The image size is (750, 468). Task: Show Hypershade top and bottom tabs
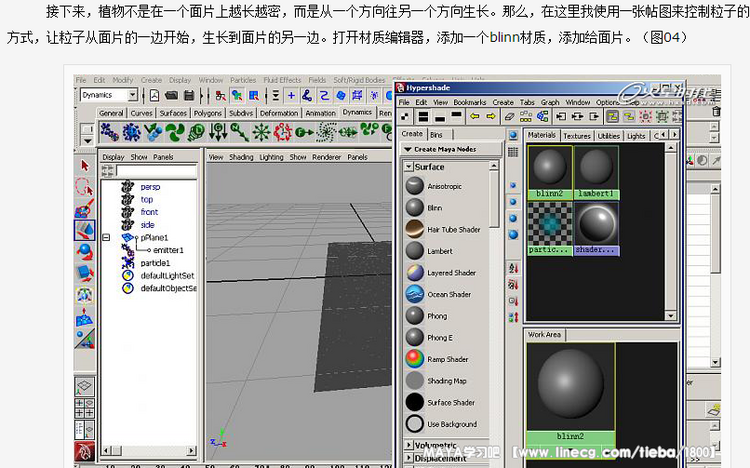(x=423, y=116)
